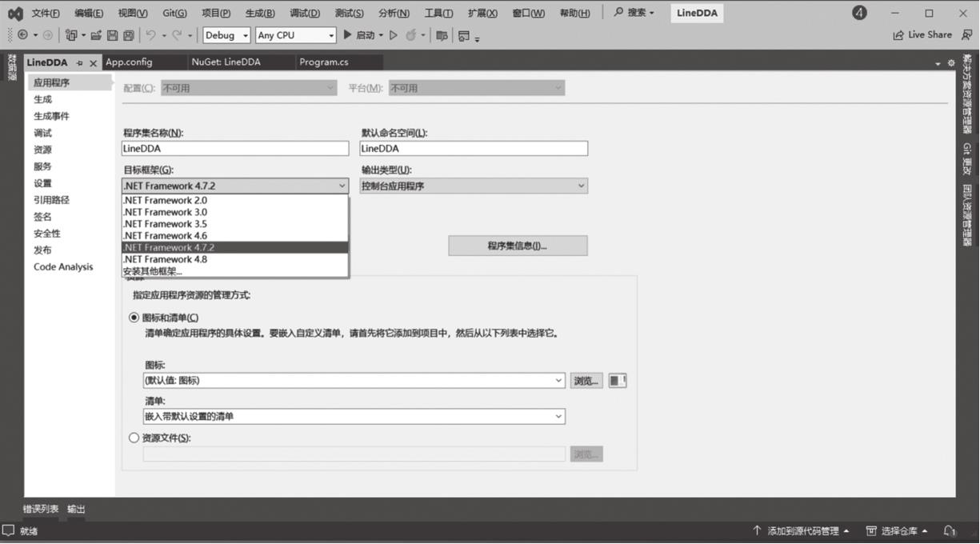Click the hot reload flame icon
980x544 pixels.
point(411,35)
